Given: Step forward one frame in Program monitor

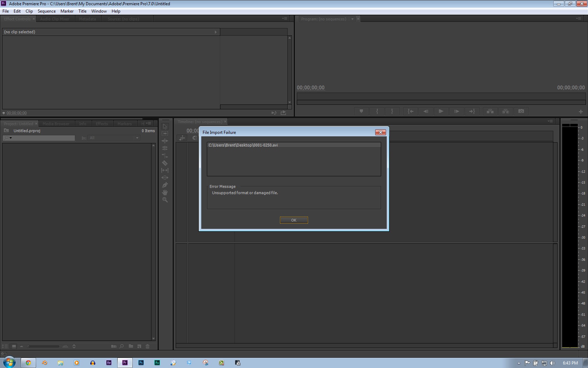Looking at the screenshot, I should point(456,111).
